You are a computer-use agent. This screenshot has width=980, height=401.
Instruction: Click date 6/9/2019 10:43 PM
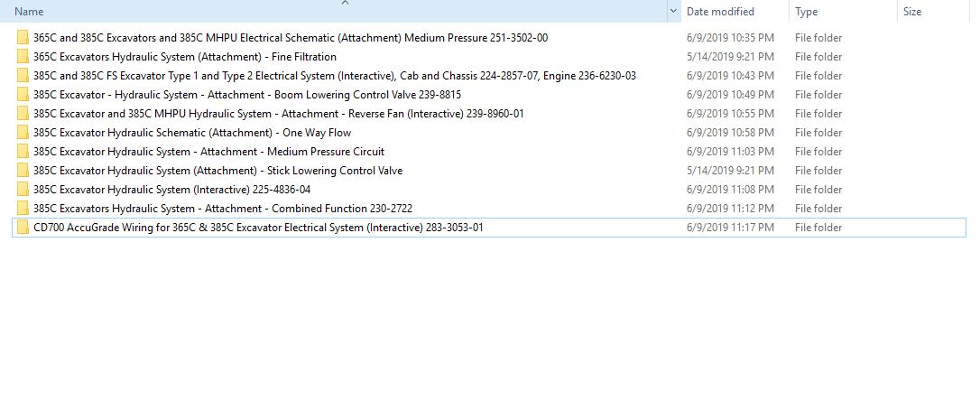tap(730, 76)
